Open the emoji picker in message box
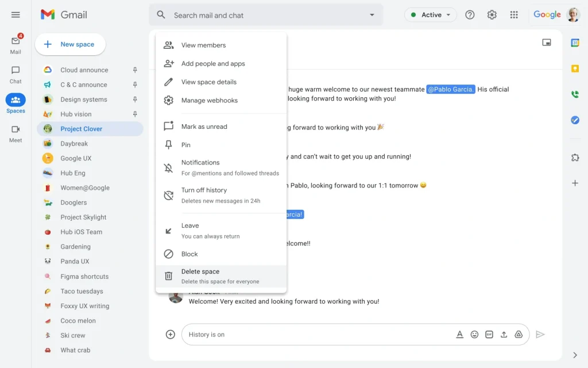The width and height of the screenshot is (588, 368). pos(474,335)
